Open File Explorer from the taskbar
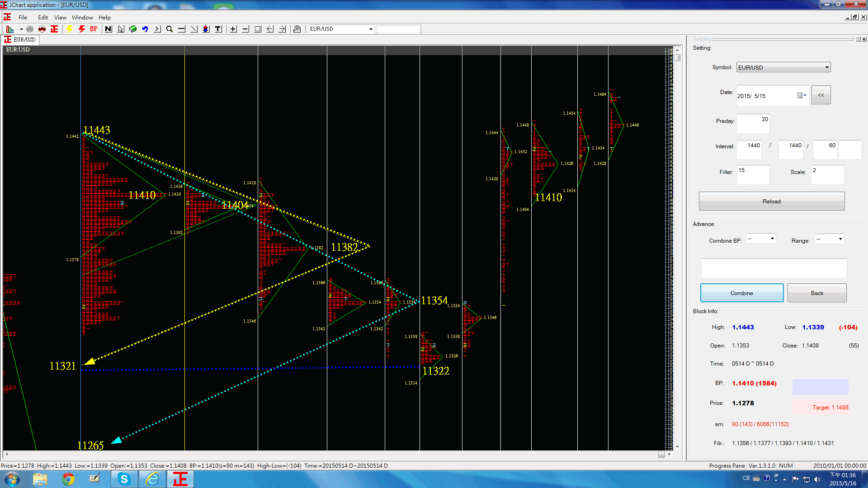This screenshot has width=868, height=488. point(40,479)
